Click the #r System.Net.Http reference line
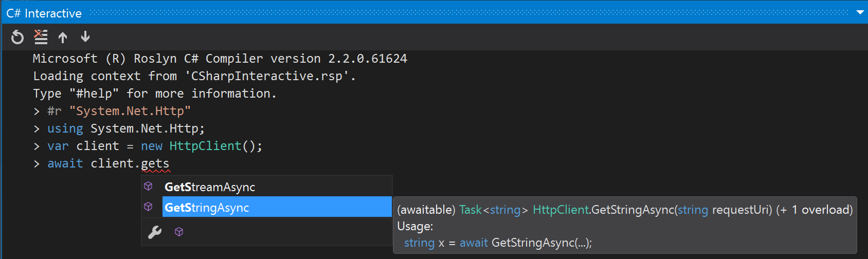 119,111
